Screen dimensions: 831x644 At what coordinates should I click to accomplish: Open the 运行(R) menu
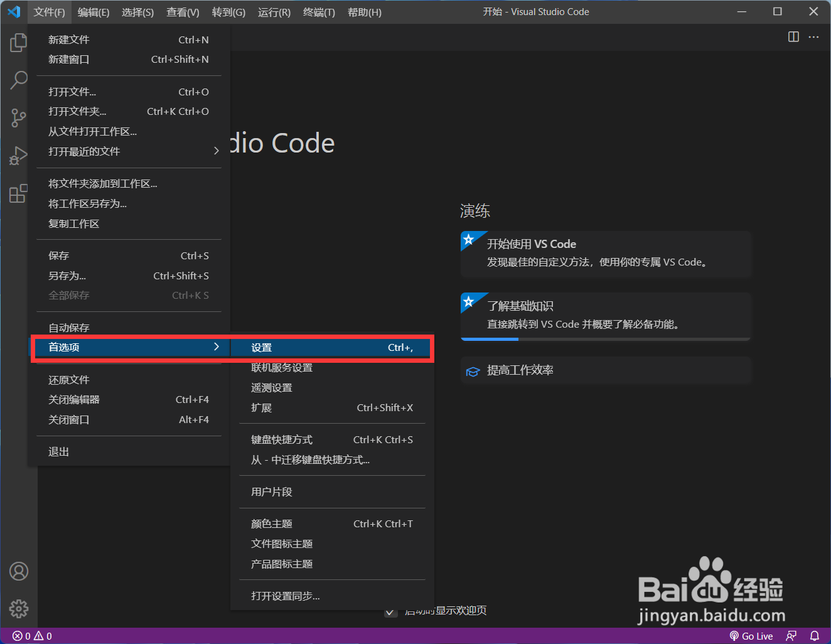click(274, 13)
